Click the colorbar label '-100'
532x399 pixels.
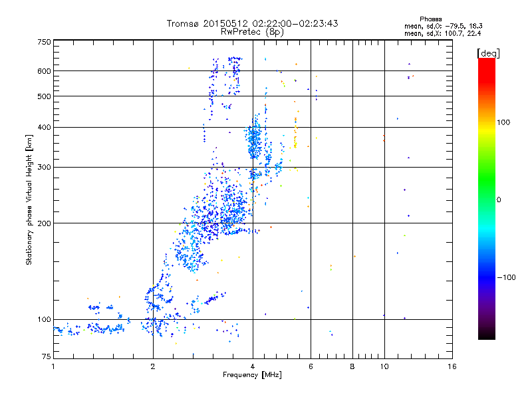[506, 277]
